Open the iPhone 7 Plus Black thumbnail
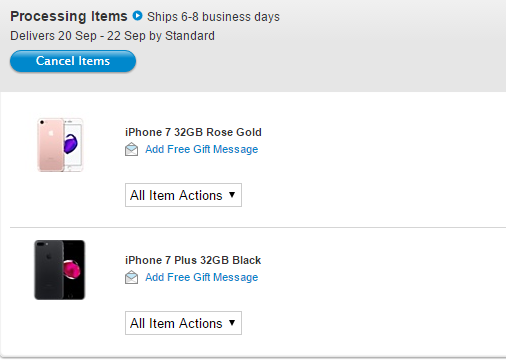The width and height of the screenshot is (506, 363). pos(60,270)
